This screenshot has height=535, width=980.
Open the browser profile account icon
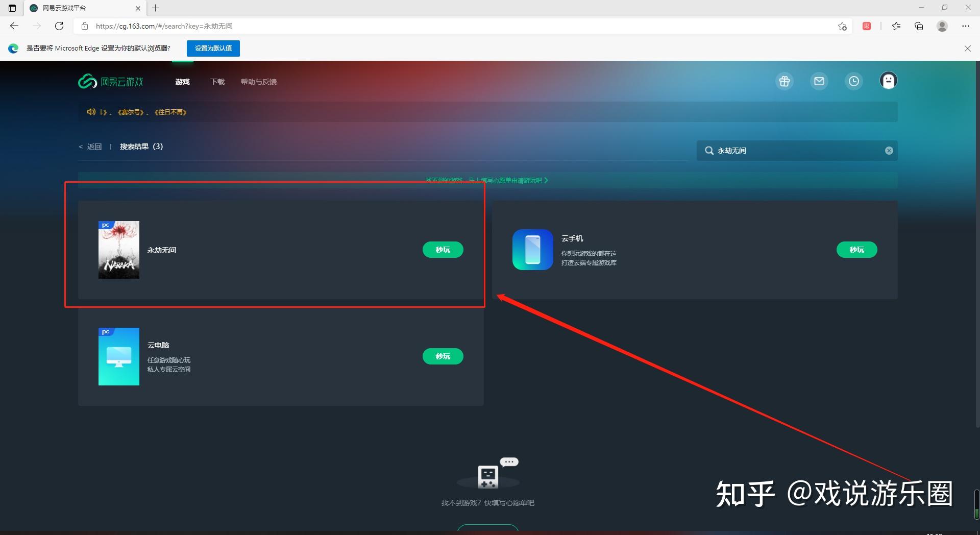click(942, 26)
